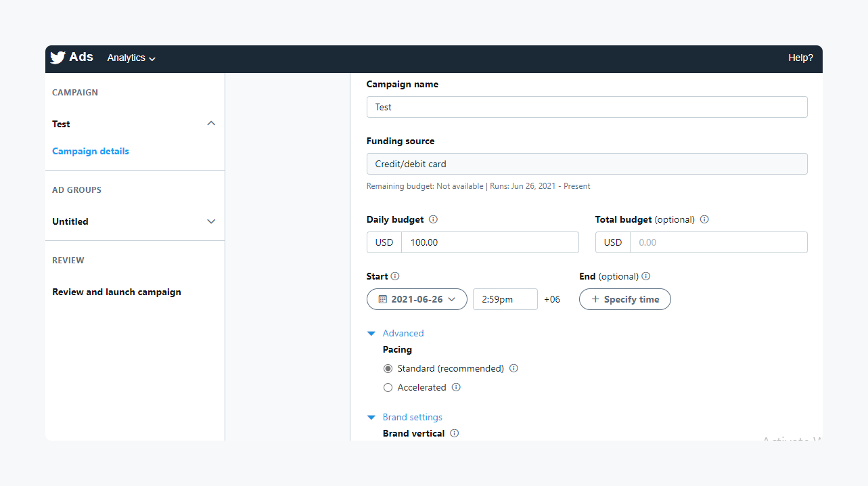
Task: Select Standard (recommended) pacing
Action: [388, 369]
